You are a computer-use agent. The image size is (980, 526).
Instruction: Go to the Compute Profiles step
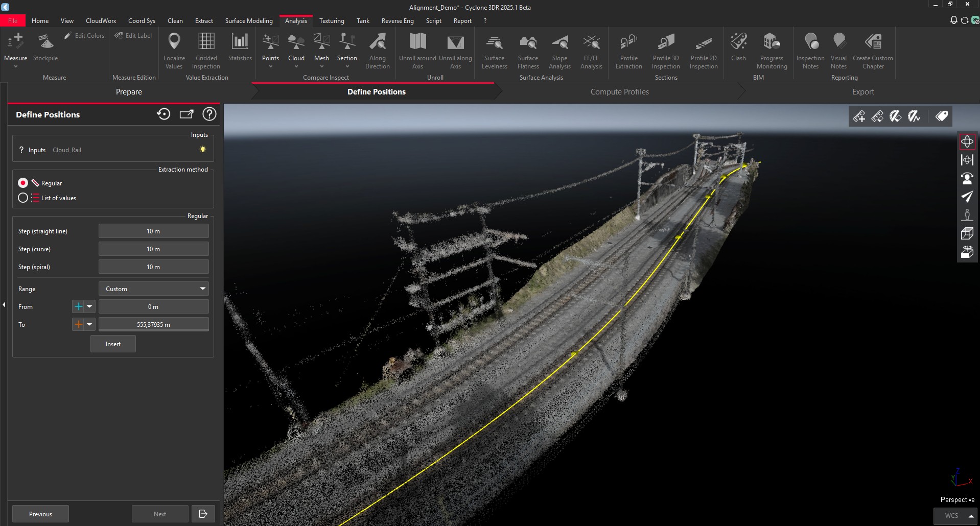pyautogui.click(x=619, y=91)
